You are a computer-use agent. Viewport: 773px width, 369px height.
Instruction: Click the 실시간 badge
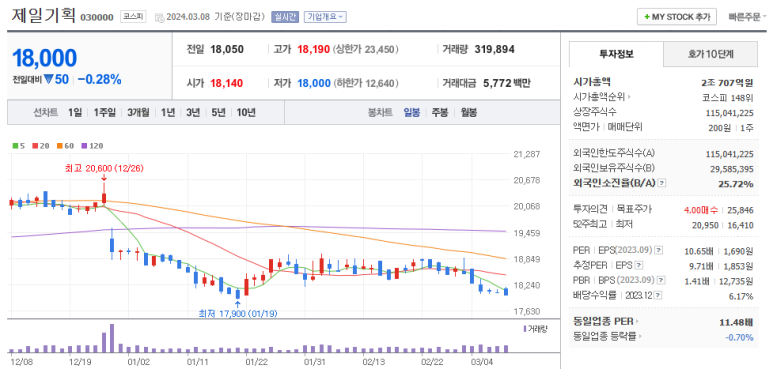click(285, 17)
